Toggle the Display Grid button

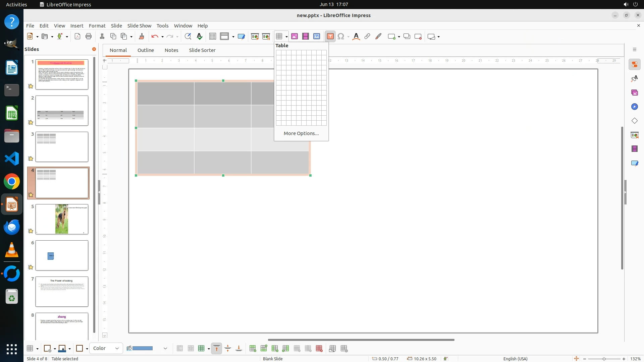212,37
